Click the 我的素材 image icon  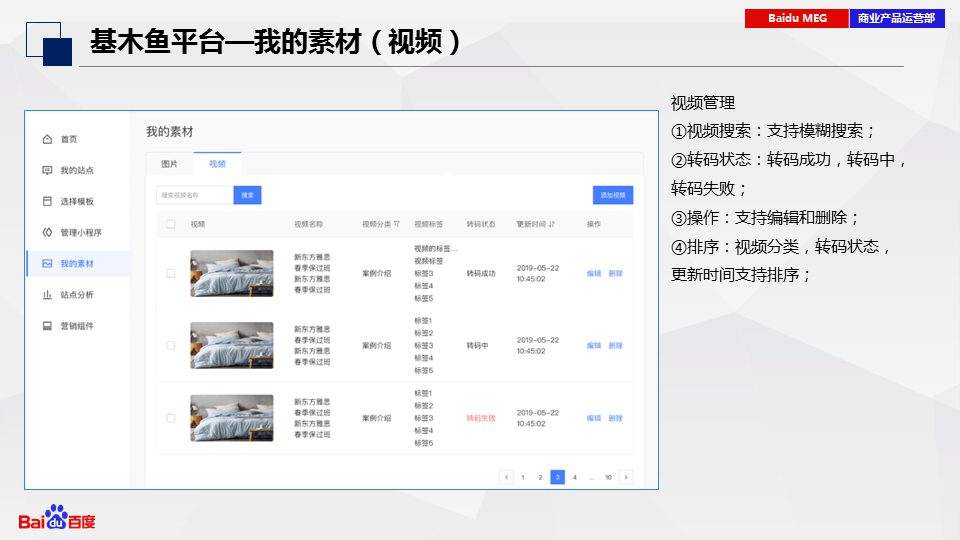pos(47,263)
